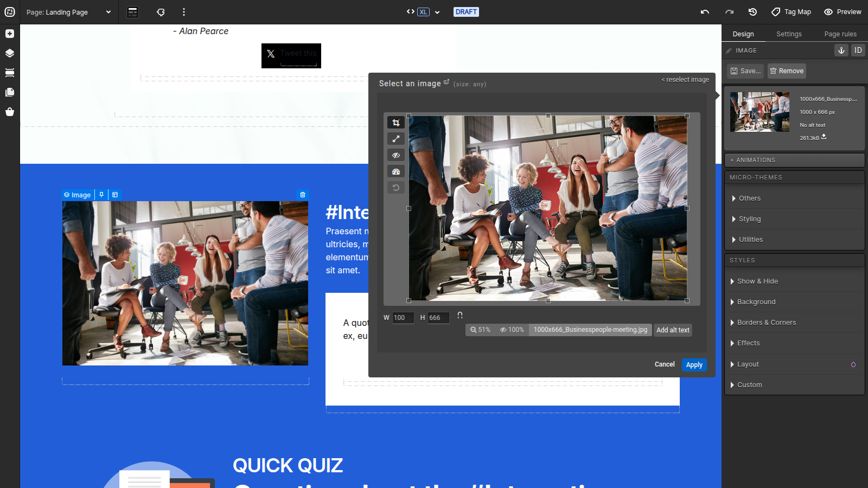Expand the Background styles
The height and width of the screenshot is (488, 868).
pyautogui.click(x=794, y=302)
